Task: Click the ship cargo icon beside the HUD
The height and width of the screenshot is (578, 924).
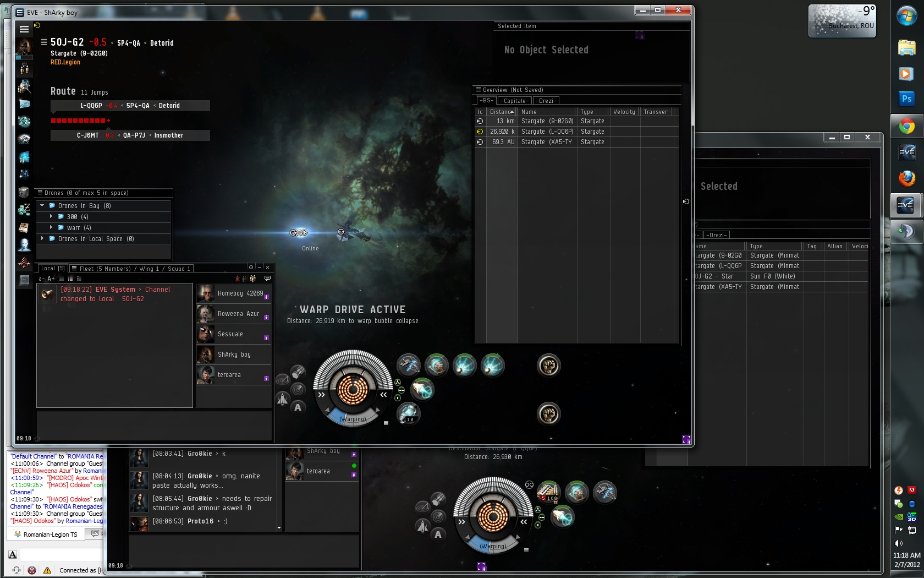Action: (x=298, y=372)
